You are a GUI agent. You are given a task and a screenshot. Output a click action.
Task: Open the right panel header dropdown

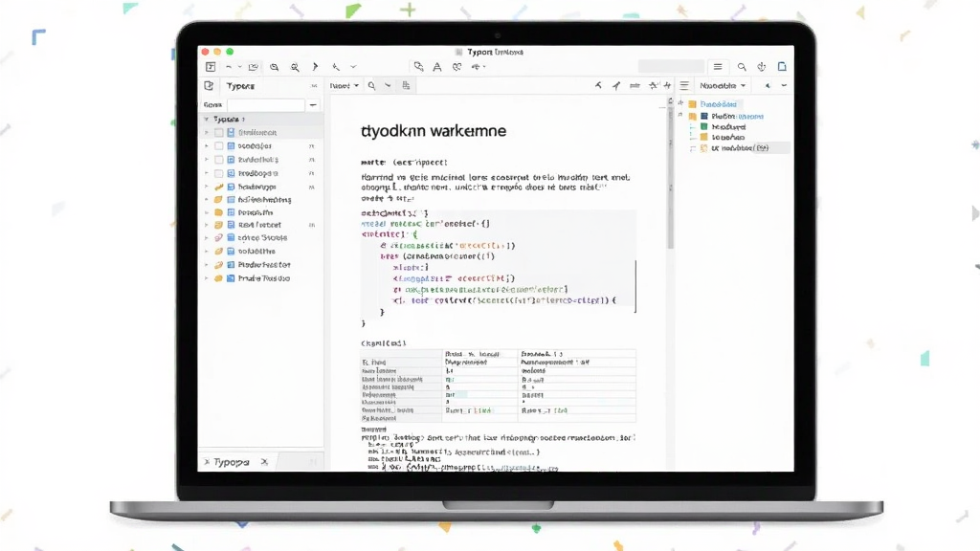pos(723,85)
